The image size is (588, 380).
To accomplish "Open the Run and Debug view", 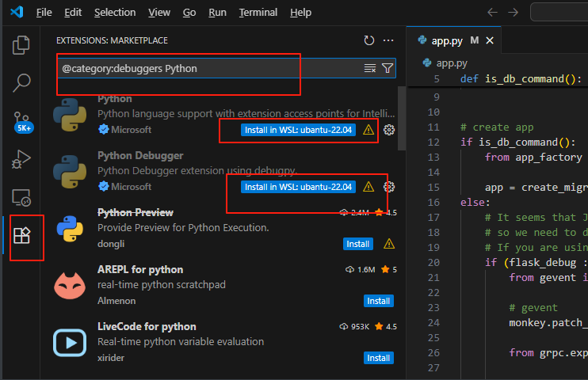I will (21, 160).
